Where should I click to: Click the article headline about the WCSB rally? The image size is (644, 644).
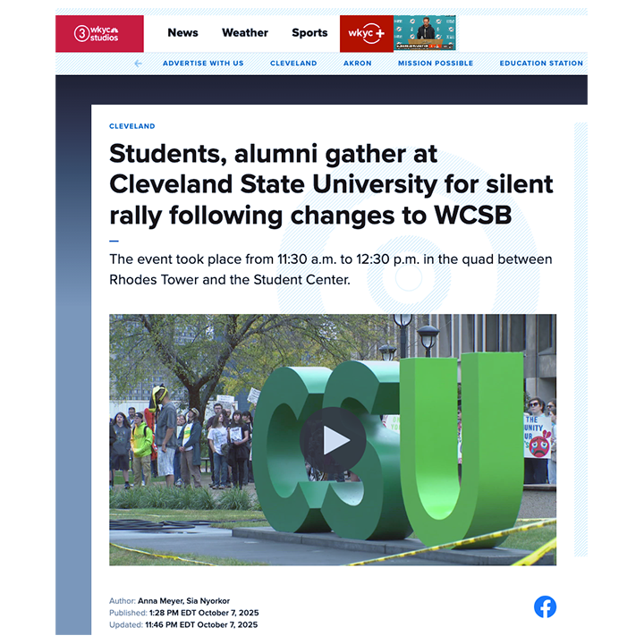331,184
